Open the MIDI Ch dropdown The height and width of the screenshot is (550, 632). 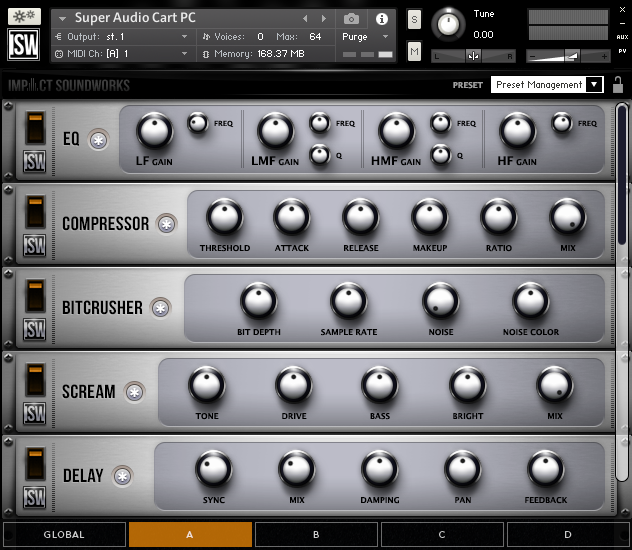[185, 54]
